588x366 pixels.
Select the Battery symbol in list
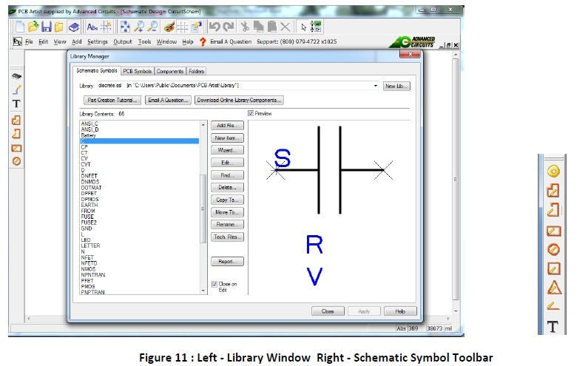(89, 136)
